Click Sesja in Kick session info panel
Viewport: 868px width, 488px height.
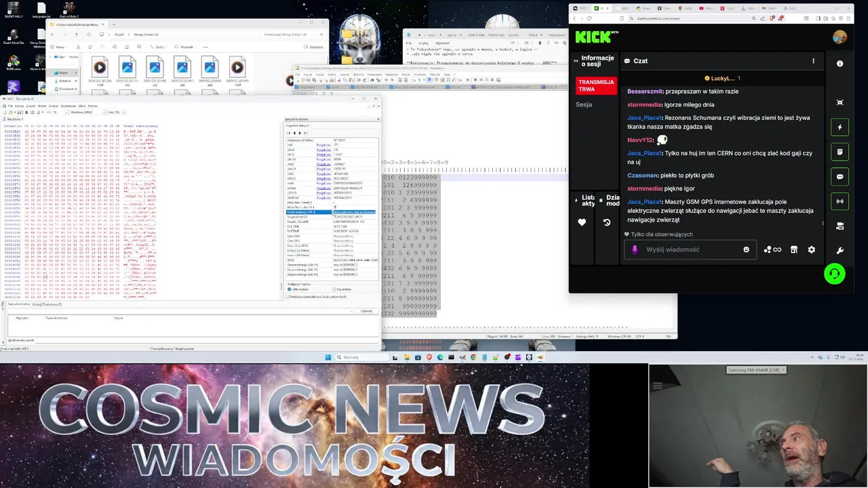pyautogui.click(x=584, y=104)
